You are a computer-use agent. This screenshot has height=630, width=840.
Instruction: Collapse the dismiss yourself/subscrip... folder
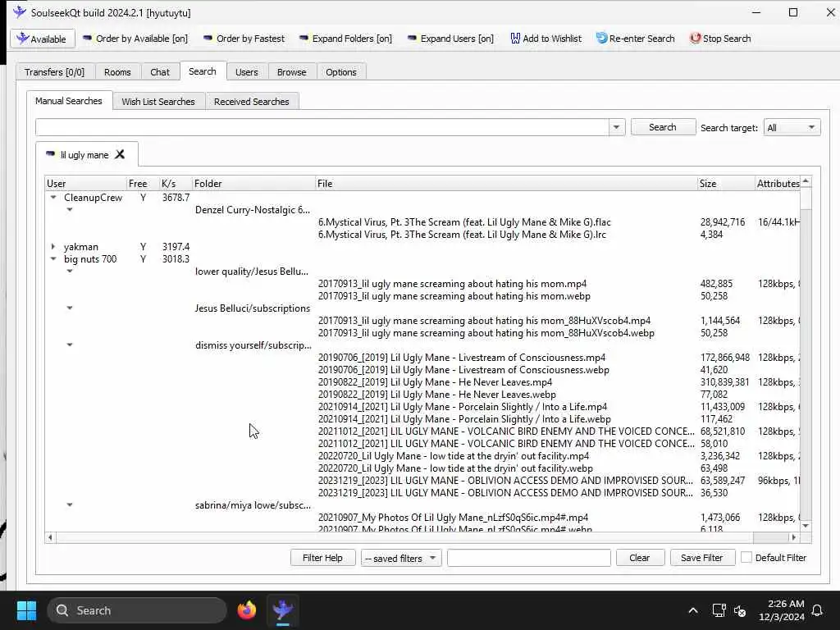(70, 345)
